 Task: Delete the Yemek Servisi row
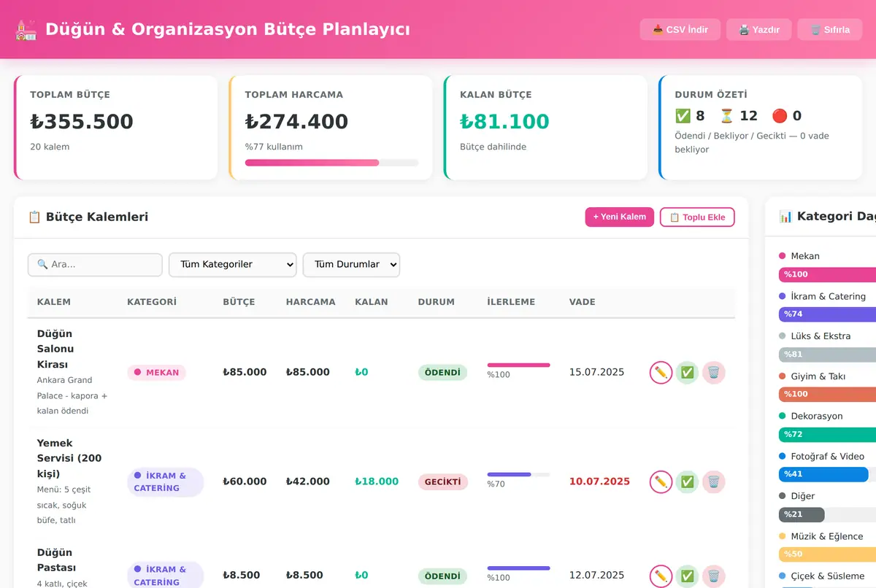click(x=713, y=482)
